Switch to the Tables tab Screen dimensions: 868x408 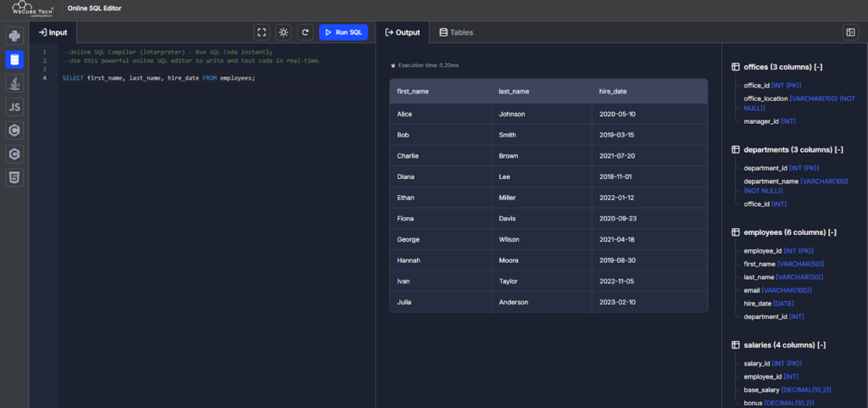click(x=456, y=32)
